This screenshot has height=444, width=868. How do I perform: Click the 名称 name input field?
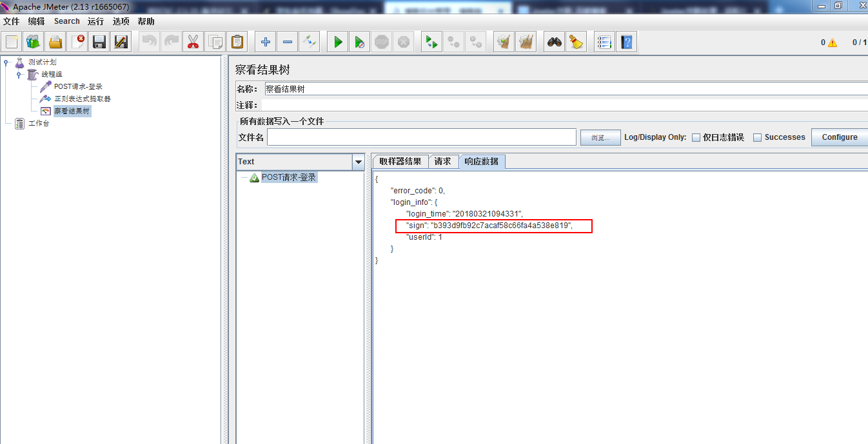566,89
